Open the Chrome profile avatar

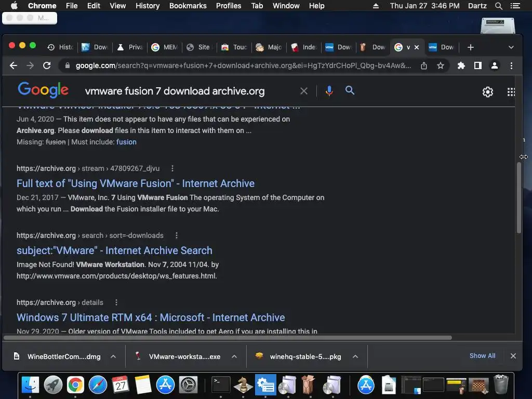495,65
